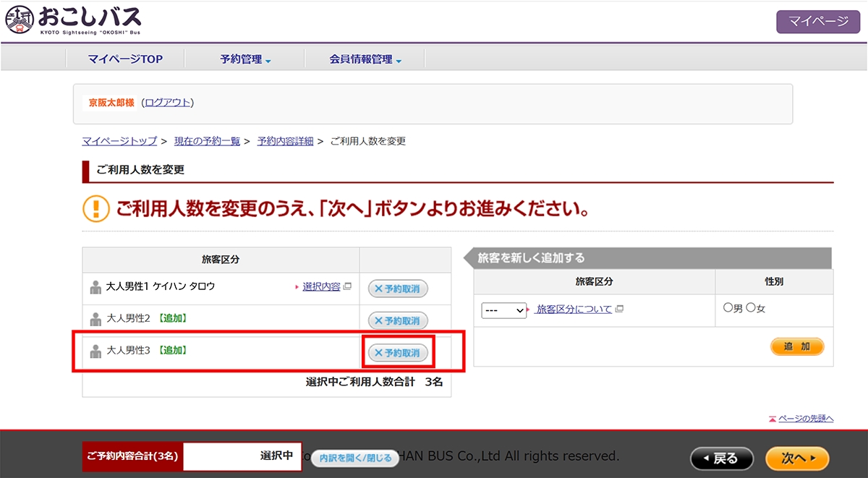Select the 女 radio button
Image resolution: width=868 pixels, height=478 pixels.
coord(750,307)
